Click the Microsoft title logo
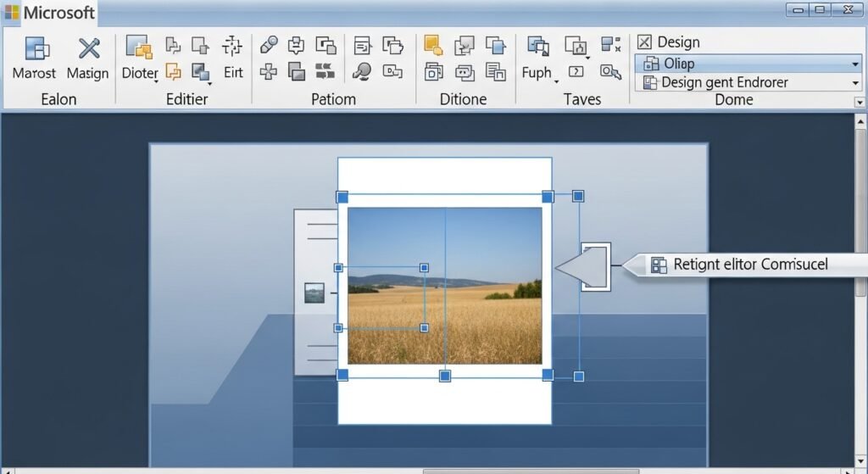 click(x=49, y=13)
